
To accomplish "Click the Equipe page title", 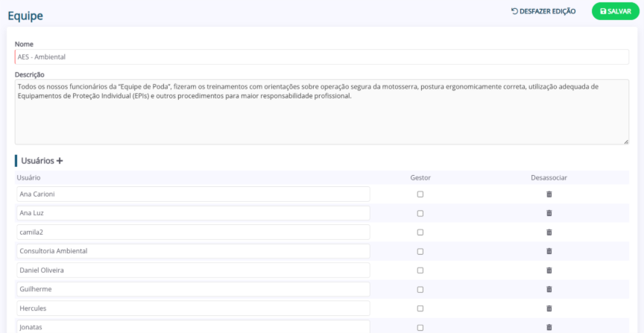I will pos(25,16).
